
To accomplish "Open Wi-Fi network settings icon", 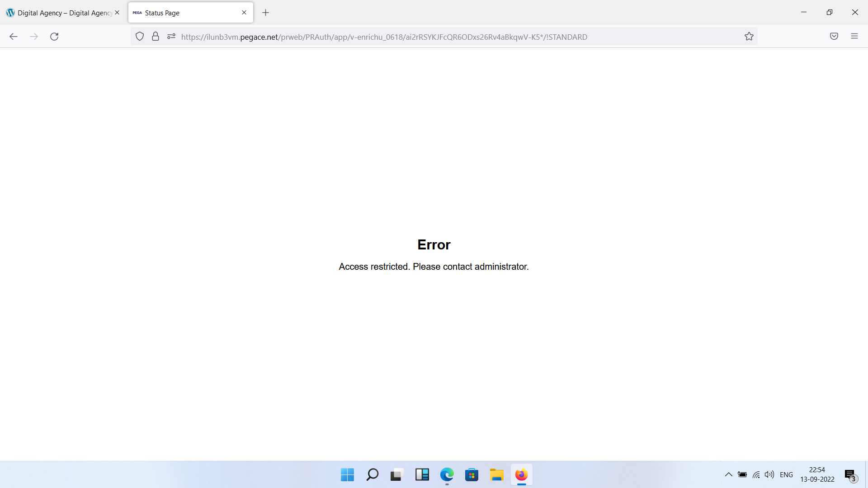I will pyautogui.click(x=756, y=474).
